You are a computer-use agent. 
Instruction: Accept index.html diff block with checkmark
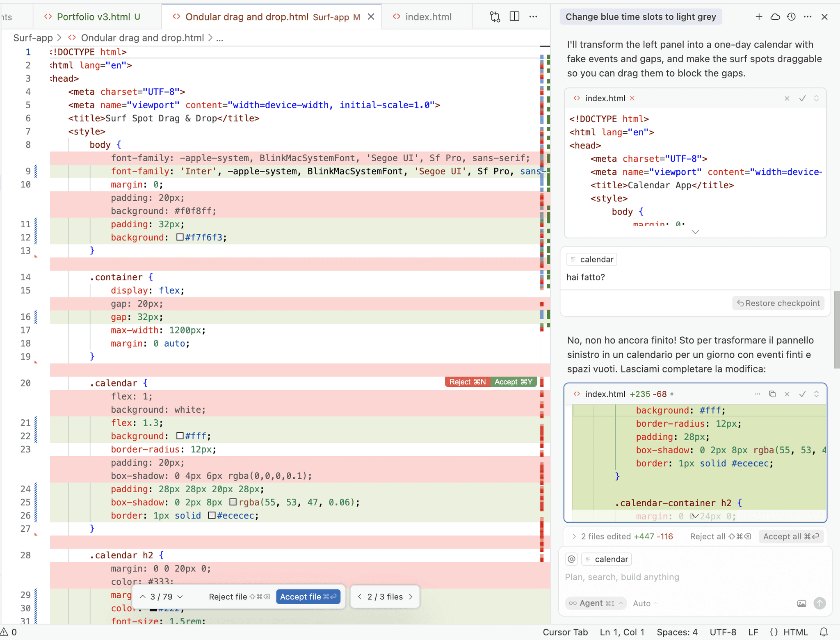(802, 394)
